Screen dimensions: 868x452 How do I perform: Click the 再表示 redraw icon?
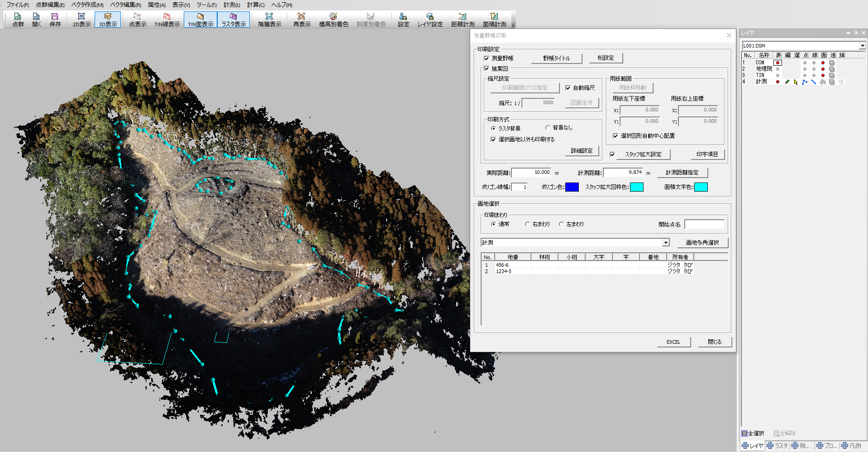[302, 19]
